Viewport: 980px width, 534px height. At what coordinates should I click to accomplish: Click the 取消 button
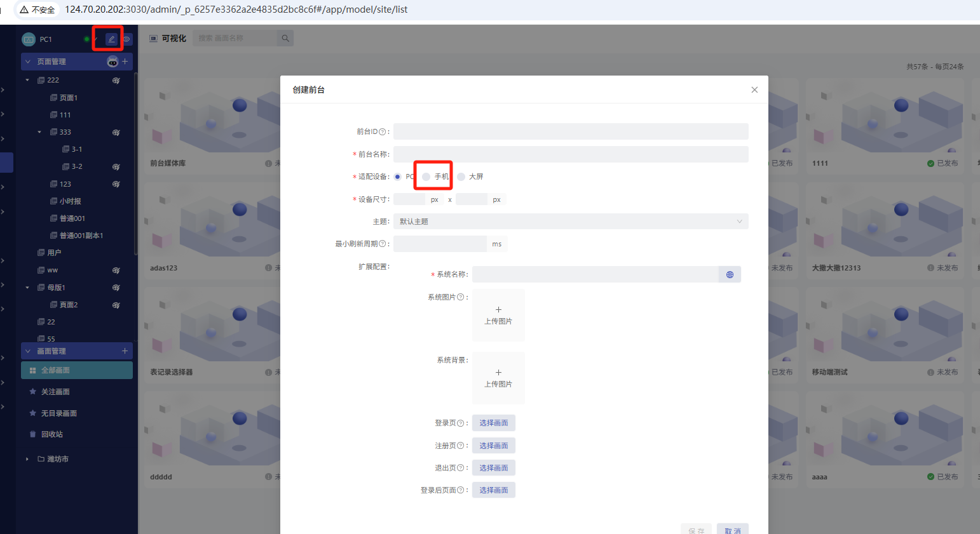pos(732,530)
